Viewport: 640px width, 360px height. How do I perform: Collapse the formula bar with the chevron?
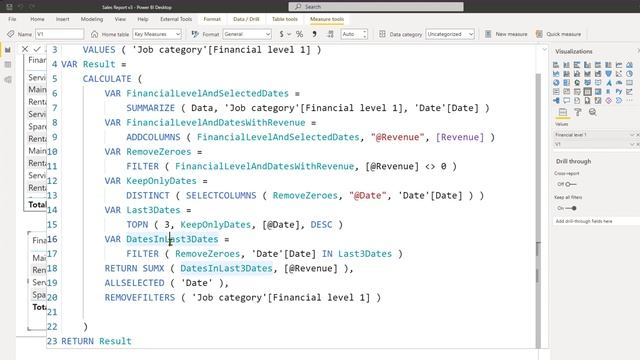[x=544, y=49]
